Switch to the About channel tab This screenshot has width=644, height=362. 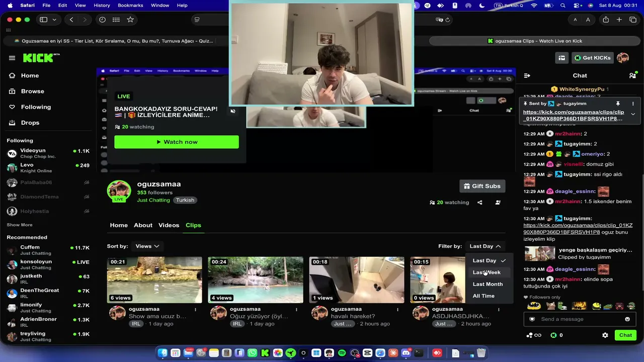tap(143, 225)
